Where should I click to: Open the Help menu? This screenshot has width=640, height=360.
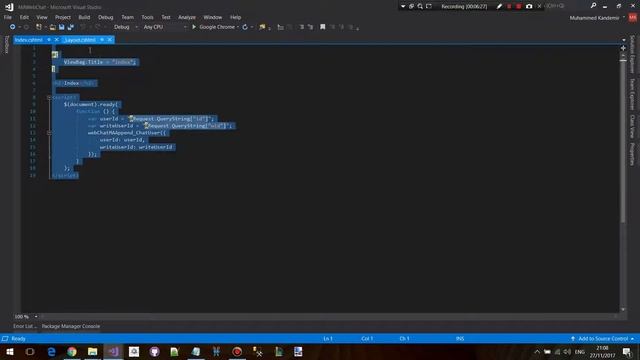(x=235, y=17)
